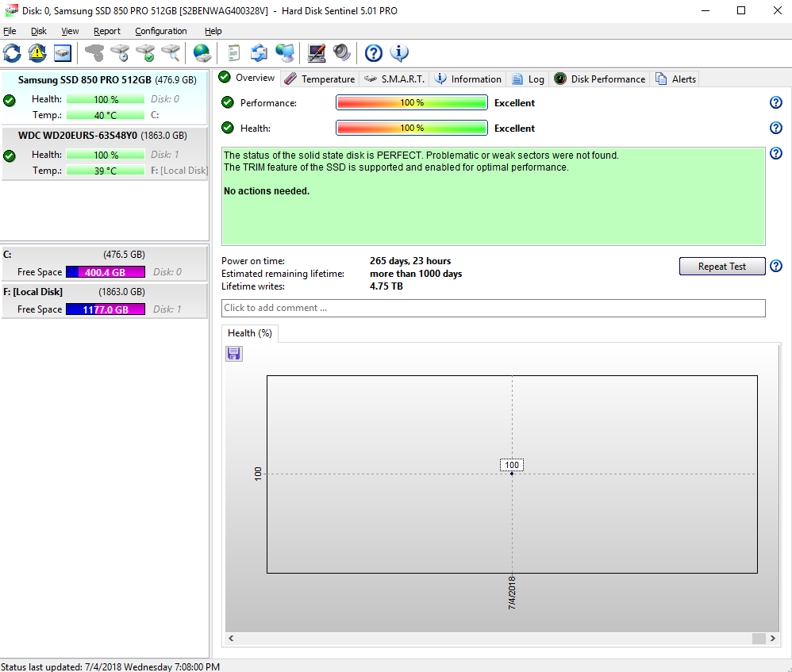The image size is (792, 672).
Task: Switch to the Disk Performance tab
Action: click(600, 79)
